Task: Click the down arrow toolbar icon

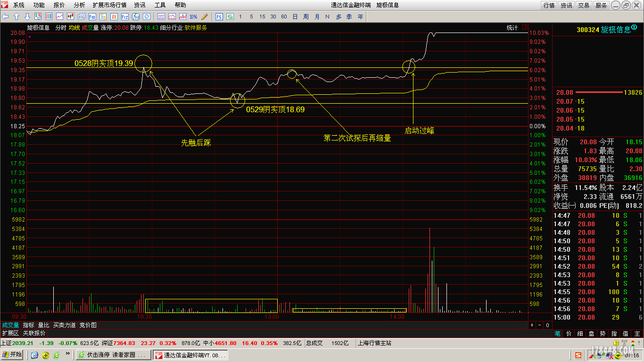Action: [27, 16]
